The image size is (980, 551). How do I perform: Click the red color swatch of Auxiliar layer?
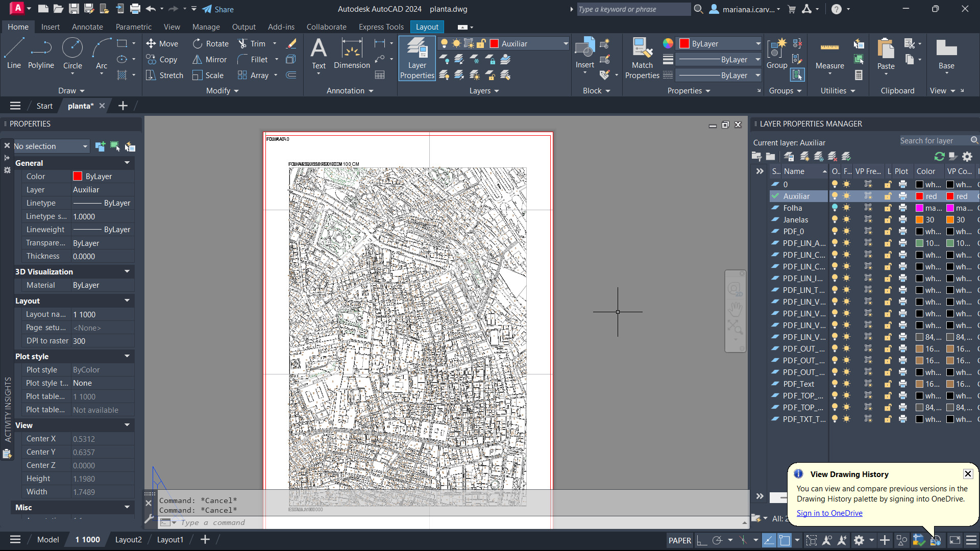click(919, 196)
